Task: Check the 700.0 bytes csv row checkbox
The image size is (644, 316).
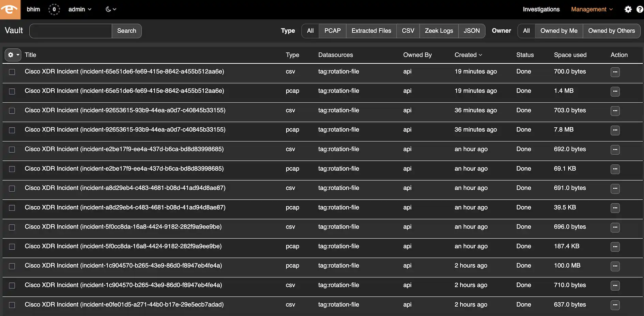Action: [12, 72]
